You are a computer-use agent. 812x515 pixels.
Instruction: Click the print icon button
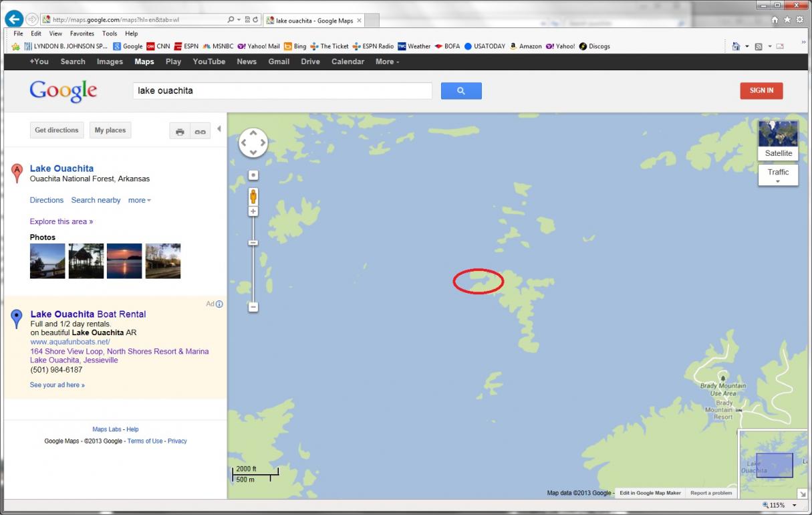point(180,131)
